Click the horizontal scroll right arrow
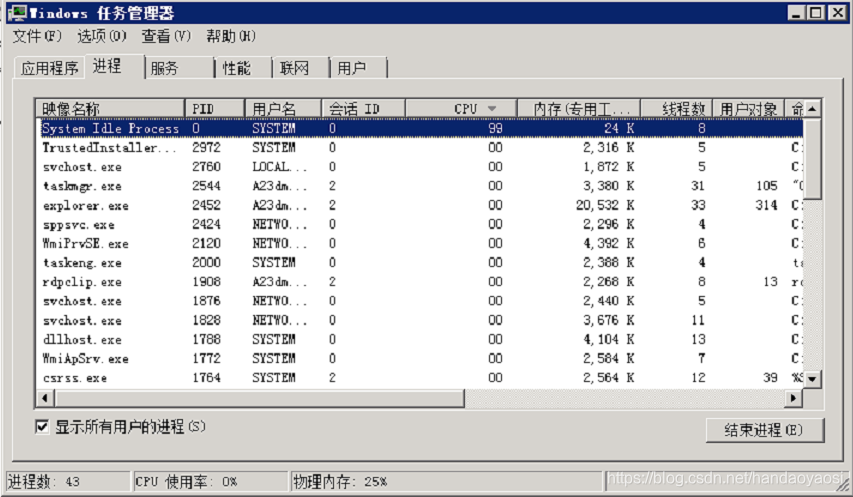The width and height of the screenshot is (853, 497). click(794, 398)
